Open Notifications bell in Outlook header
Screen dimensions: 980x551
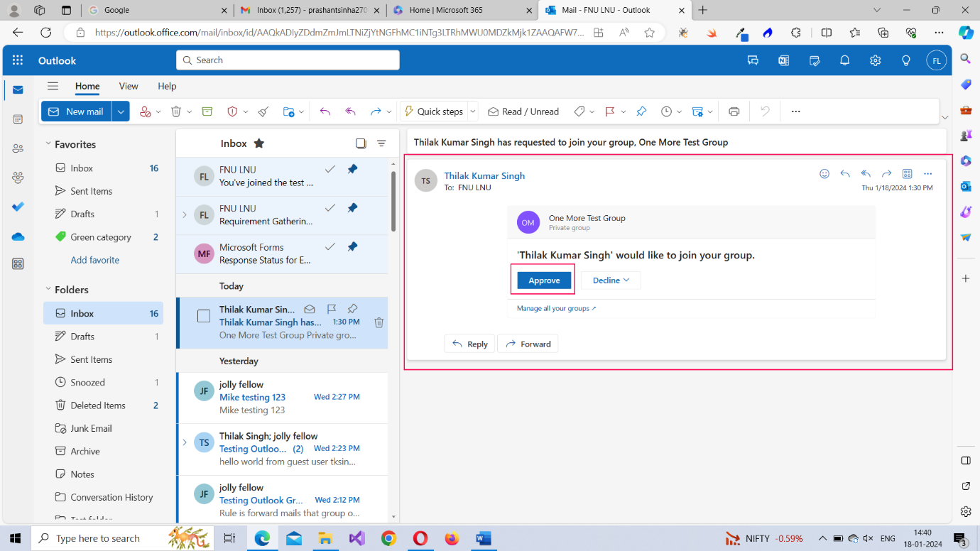(x=845, y=60)
